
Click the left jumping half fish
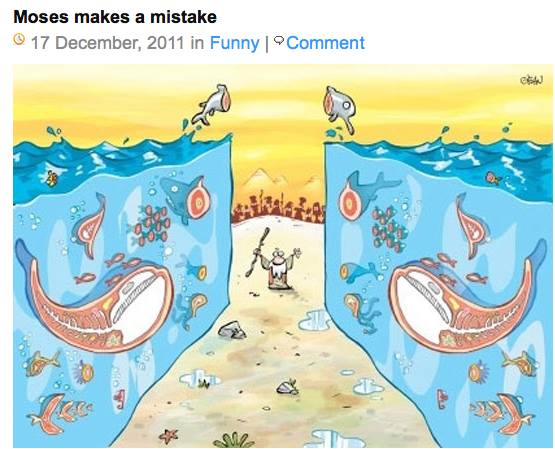coord(212,104)
